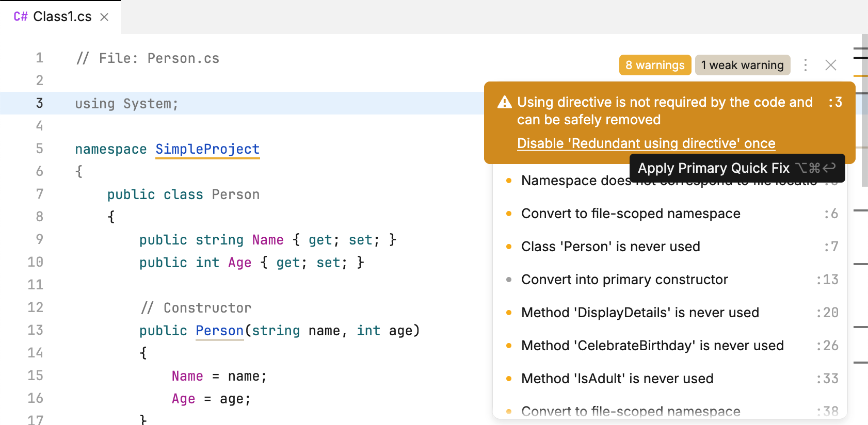Click line number 3 in the gutter
Screen dimensions: 868x425
coord(39,103)
